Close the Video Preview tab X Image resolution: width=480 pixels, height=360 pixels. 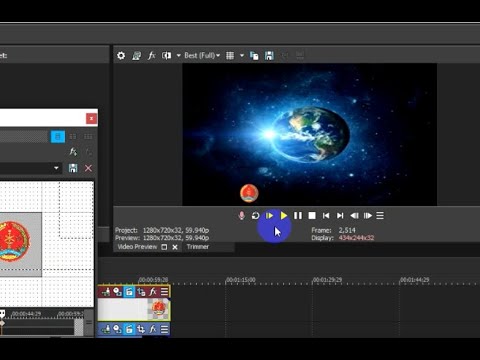pyautogui.click(x=175, y=247)
